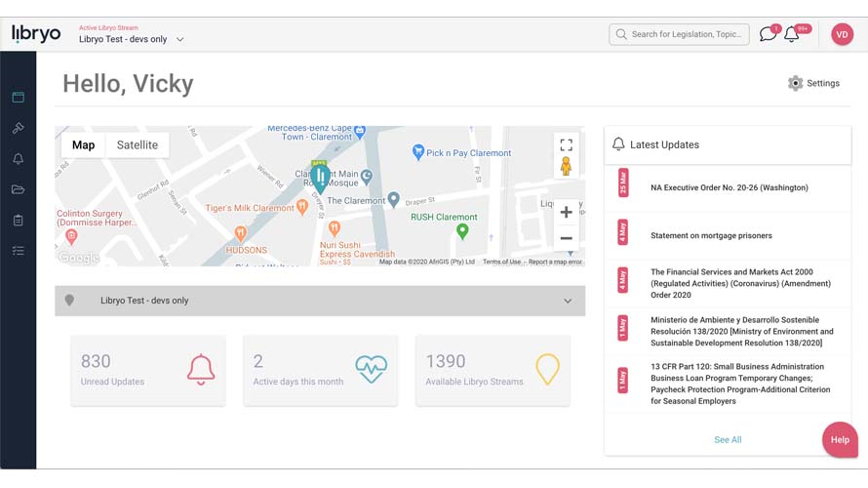Click the header bell icon with 99+ badge
This screenshot has width=868, height=488.
pos(792,35)
